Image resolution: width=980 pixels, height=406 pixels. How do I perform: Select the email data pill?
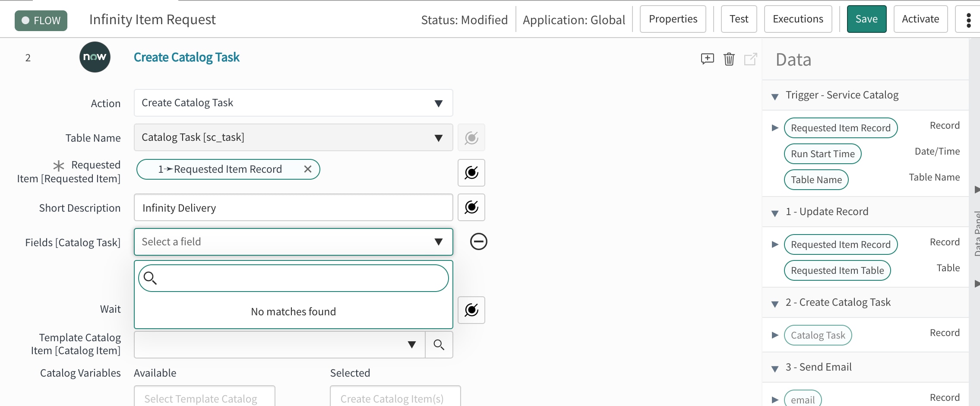(803, 399)
